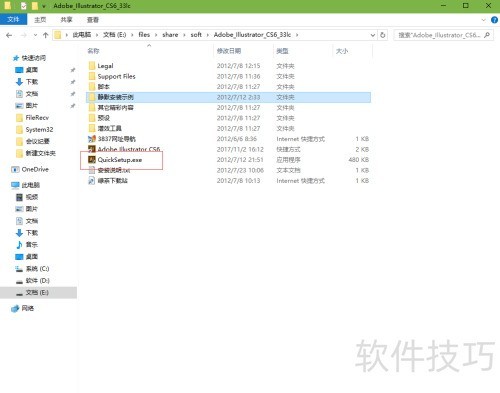Open the quick access toolbar customize dropdown
The image size is (500, 393).
coord(44,6)
